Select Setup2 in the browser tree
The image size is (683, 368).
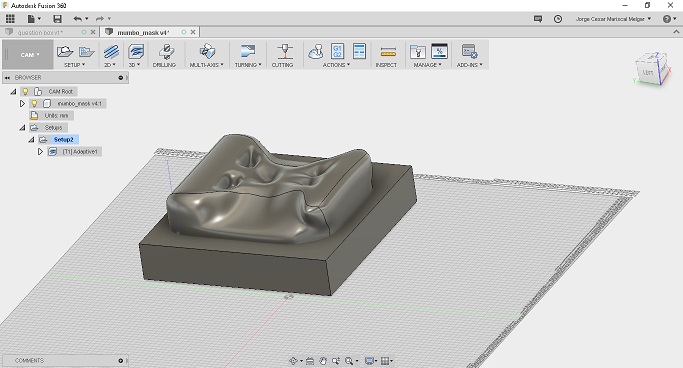64,140
